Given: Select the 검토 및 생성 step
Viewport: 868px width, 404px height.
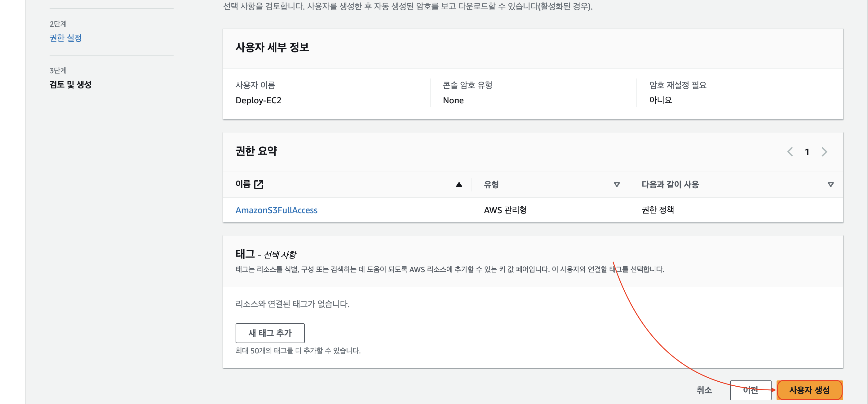Looking at the screenshot, I should pos(70,84).
